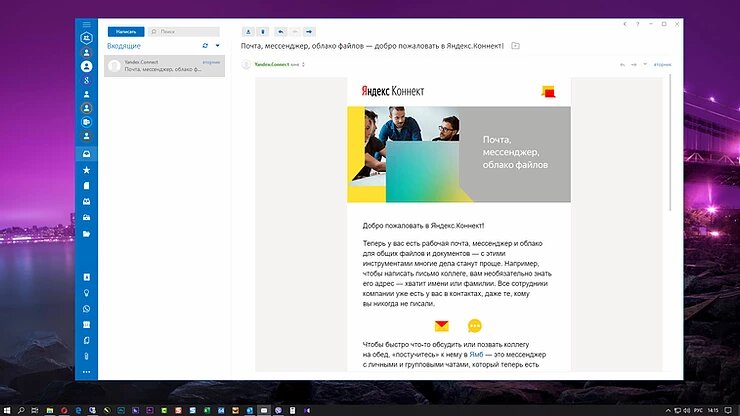Click the Поиск search field
This screenshot has width=740, height=416.
184,32
